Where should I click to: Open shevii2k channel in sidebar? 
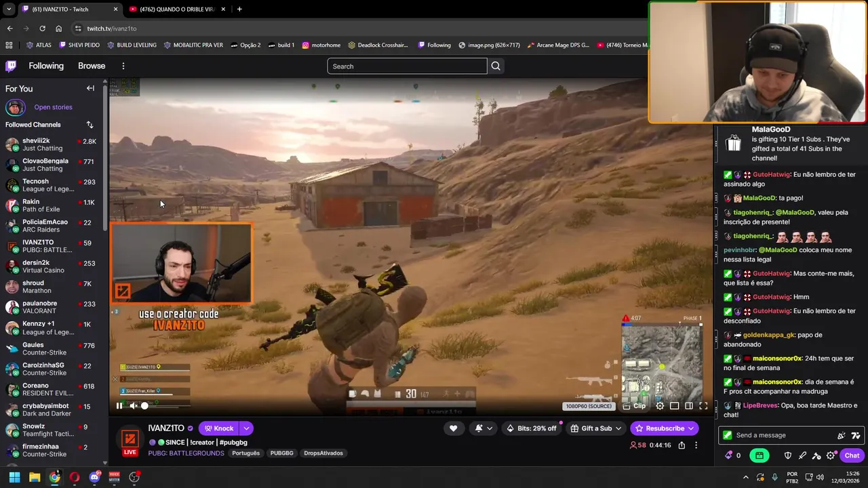pos(52,144)
